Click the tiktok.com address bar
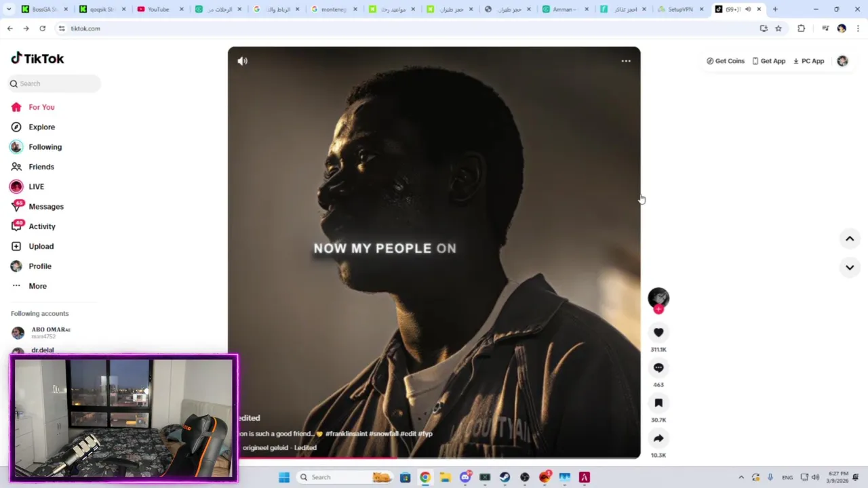868x488 pixels. 407,28
